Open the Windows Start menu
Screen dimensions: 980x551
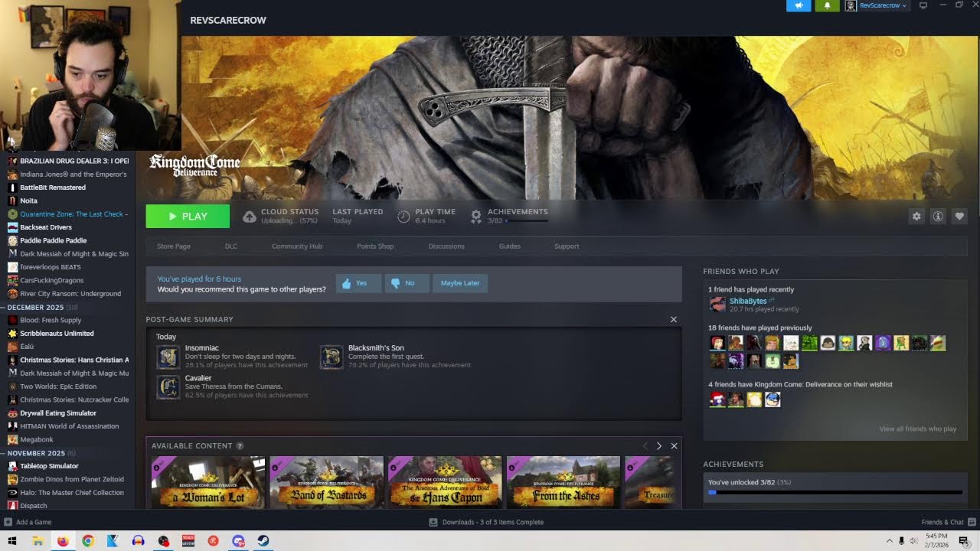[11, 541]
